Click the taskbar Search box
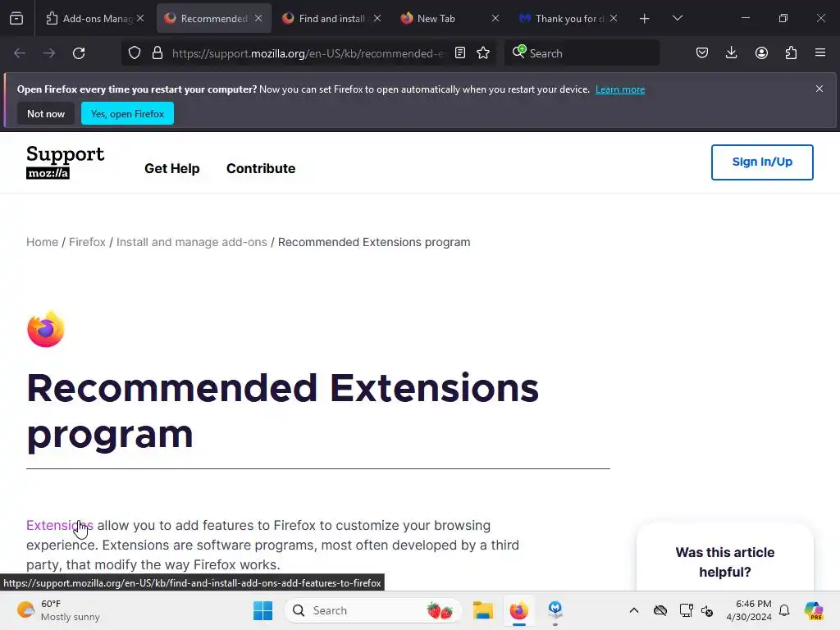This screenshot has width=840, height=630. click(x=373, y=610)
